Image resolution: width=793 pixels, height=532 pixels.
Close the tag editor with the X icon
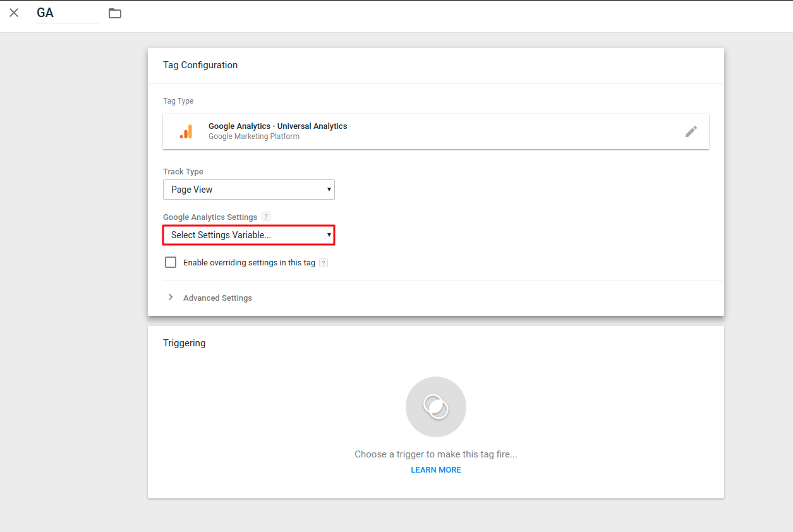pyautogui.click(x=14, y=13)
